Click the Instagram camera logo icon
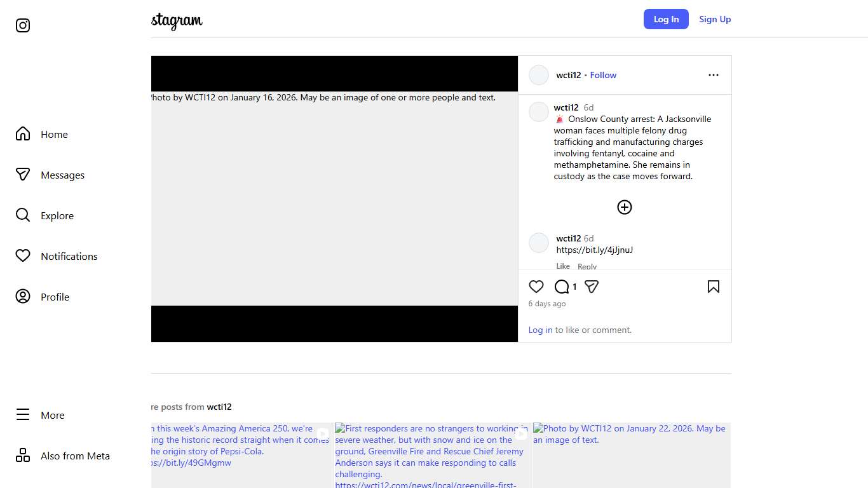Screen dimensions: 868x488 [x=23, y=25]
